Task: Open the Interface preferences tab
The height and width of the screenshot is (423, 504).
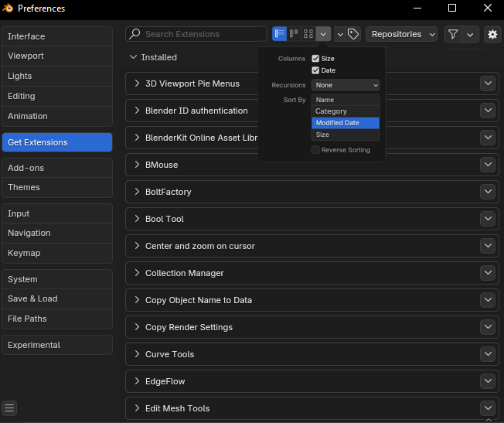Action: (x=57, y=36)
